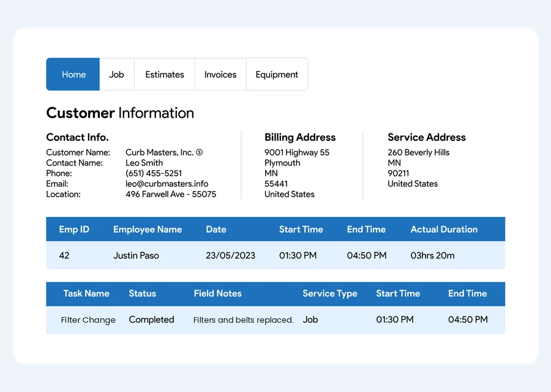Click service zip code 90211
551x392 pixels.
pyautogui.click(x=398, y=173)
